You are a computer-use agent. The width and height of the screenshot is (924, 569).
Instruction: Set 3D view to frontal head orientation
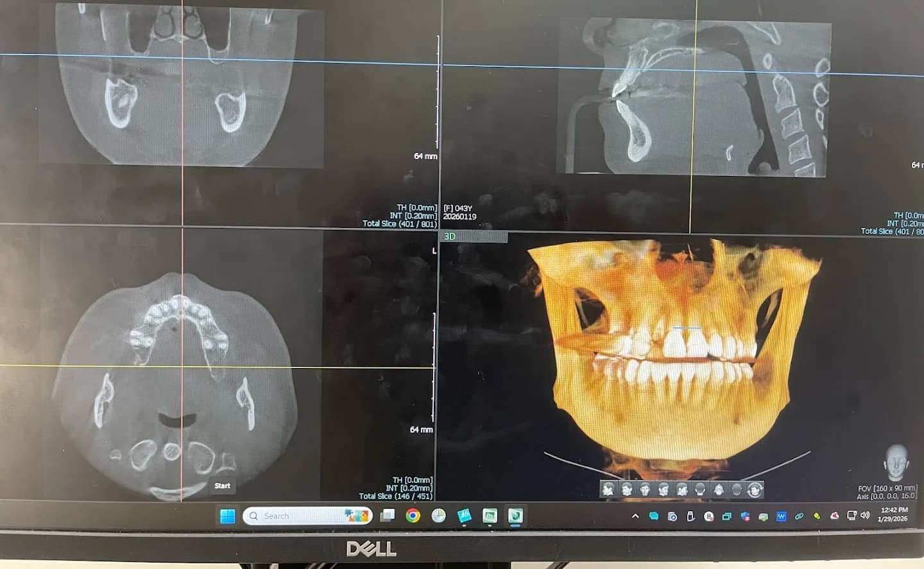(646, 489)
